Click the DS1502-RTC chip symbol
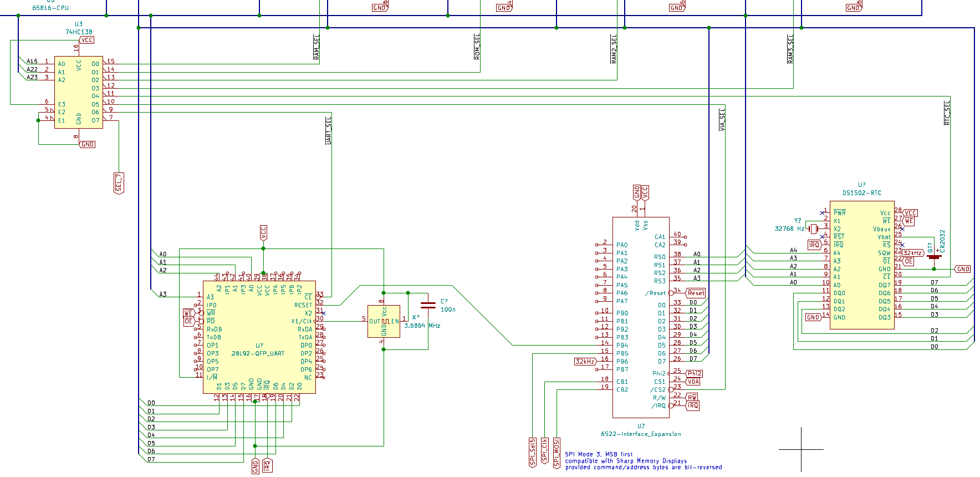 pyautogui.click(x=861, y=265)
